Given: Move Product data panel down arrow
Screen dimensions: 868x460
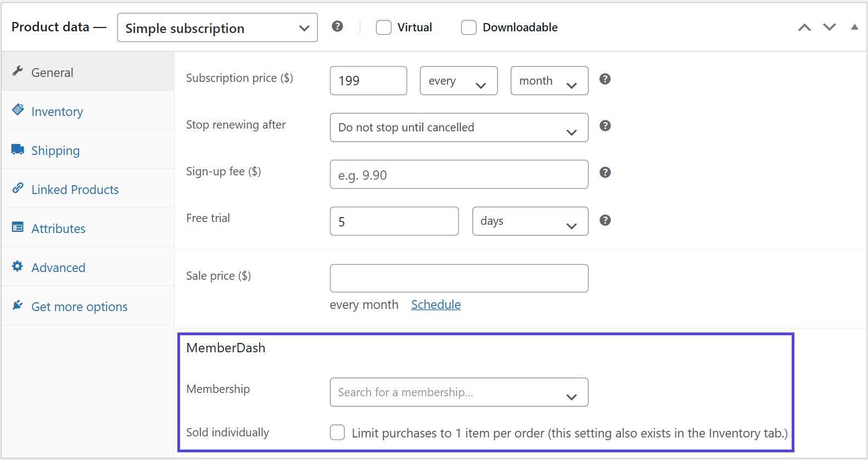Looking at the screenshot, I should pyautogui.click(x=830, y=27).
